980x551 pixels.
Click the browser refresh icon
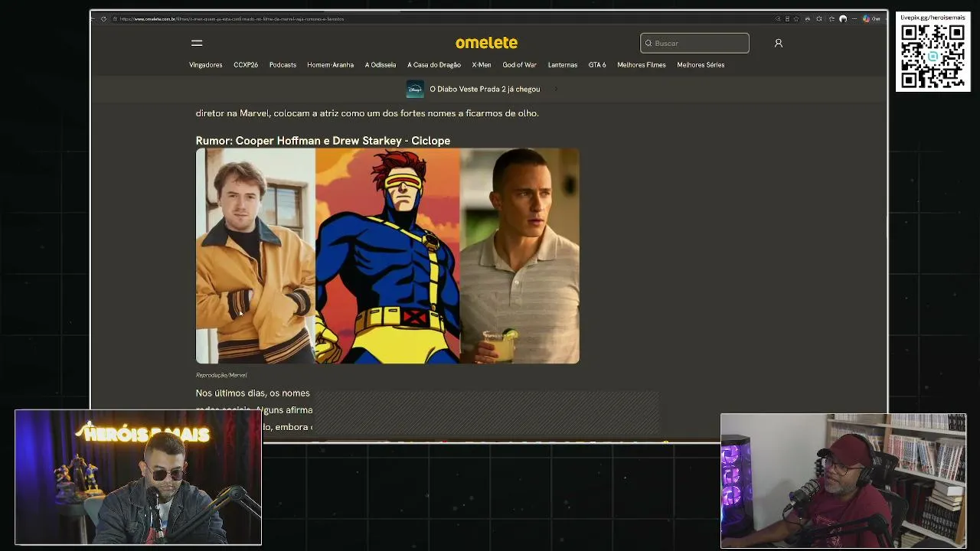point(103,19)
